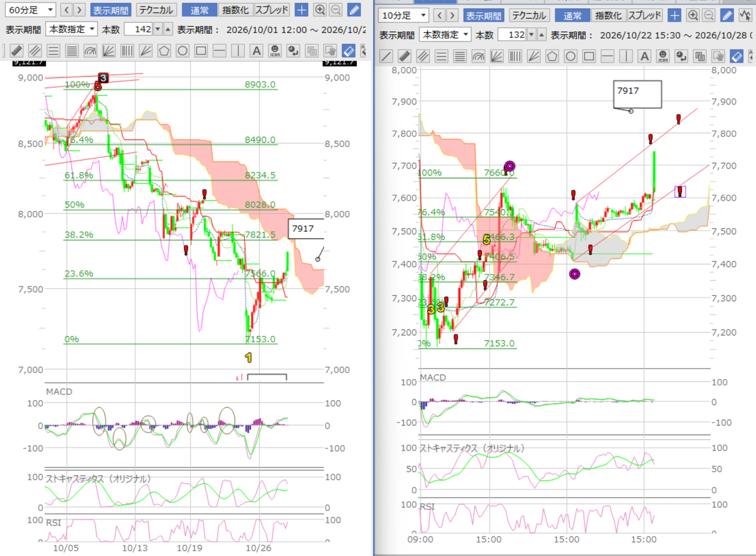The height and width of the screenshot is (556, 756).
Task: Zoom in on the left 60-minute chart
Action: click(x=320, y=9)
